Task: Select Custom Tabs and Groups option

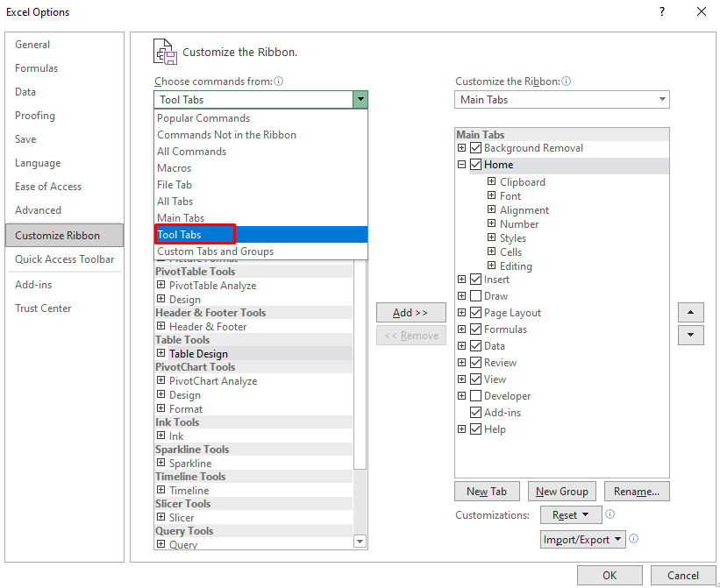Action: point(260,251)
